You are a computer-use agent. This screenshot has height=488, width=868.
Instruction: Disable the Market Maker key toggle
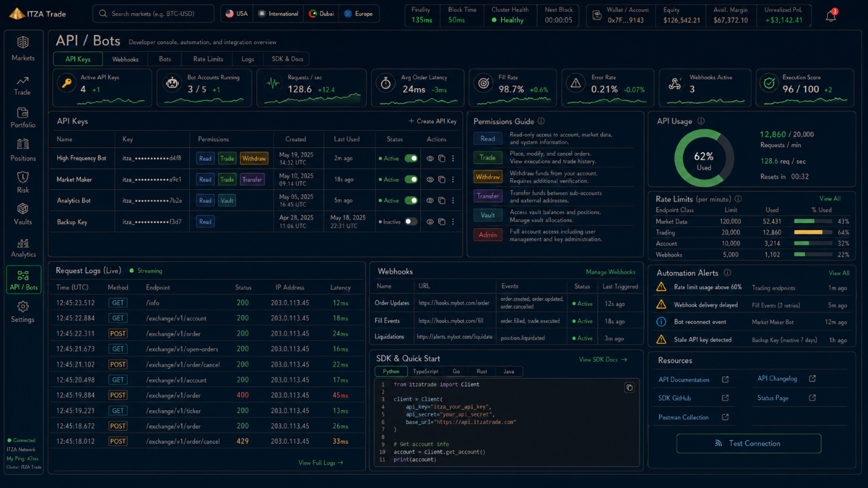click(411, 180)
